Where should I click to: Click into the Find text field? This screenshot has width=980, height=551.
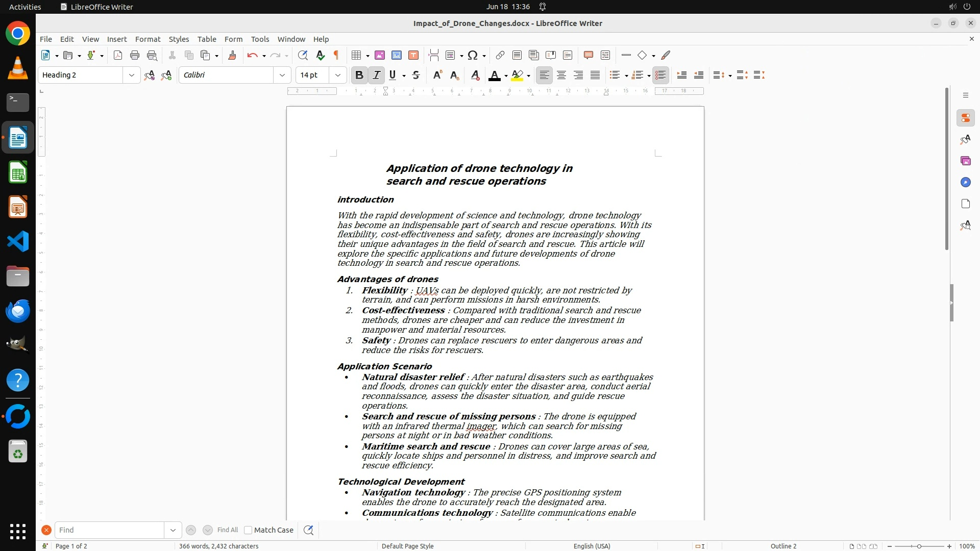point(109,530)
